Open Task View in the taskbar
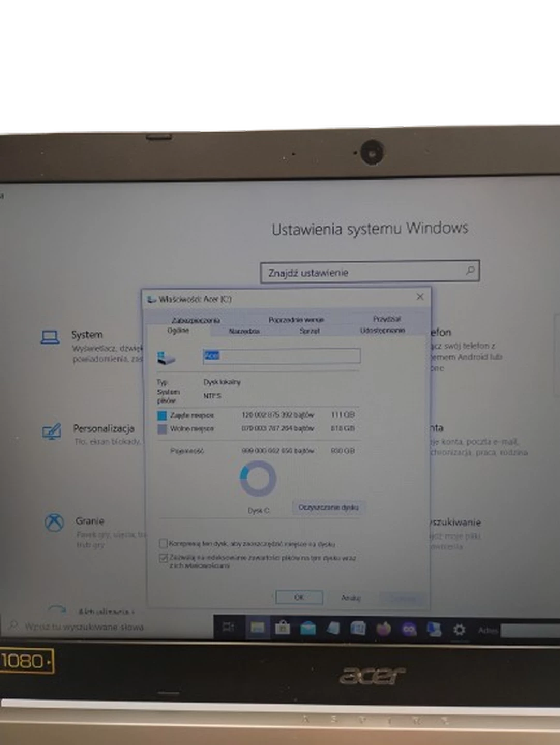This screenshot has height=745, width=560. tap(228, 628)
